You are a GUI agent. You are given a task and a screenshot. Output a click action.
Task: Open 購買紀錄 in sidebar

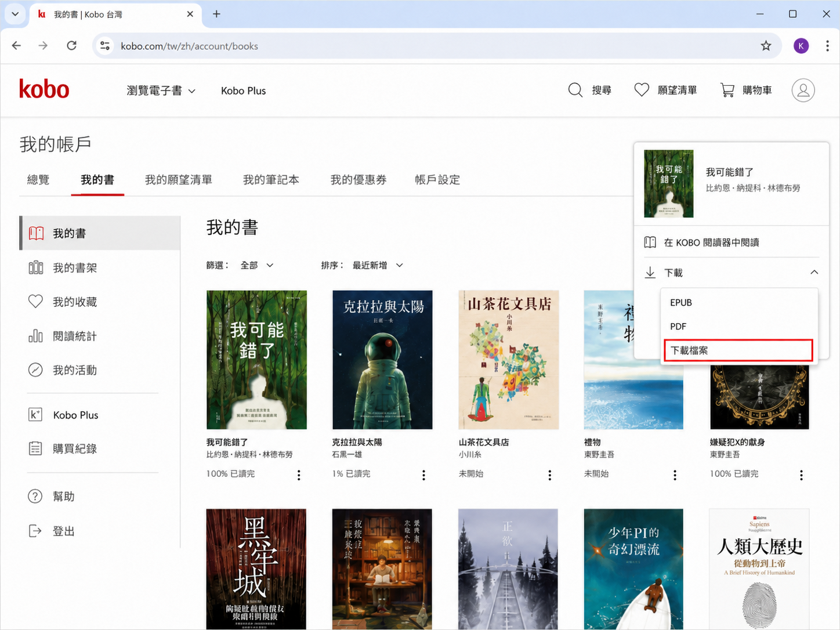75,448
